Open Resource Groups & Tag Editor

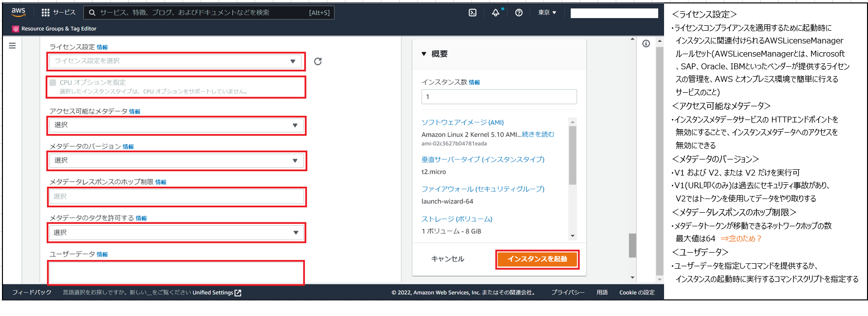pos(59,29)
